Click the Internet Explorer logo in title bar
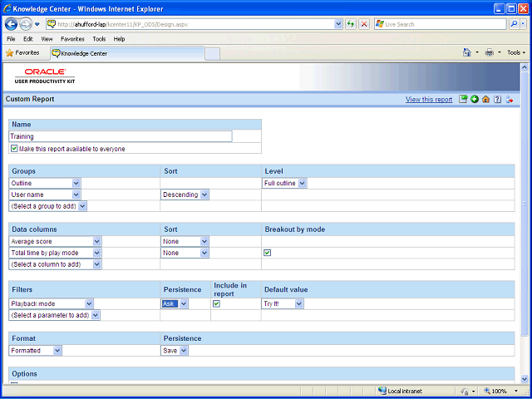The width and height of the screenshot is (532, 399). tap(7, 8)
